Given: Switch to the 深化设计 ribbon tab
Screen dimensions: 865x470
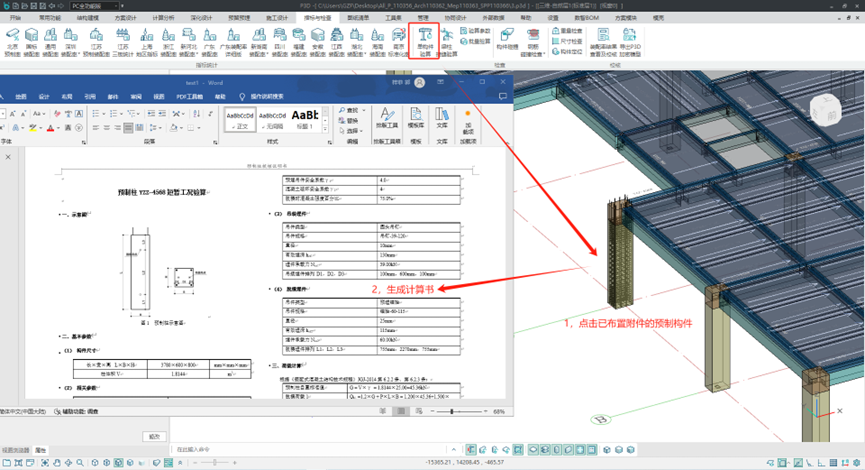Looking at the screenshot, I should (201, 18).
